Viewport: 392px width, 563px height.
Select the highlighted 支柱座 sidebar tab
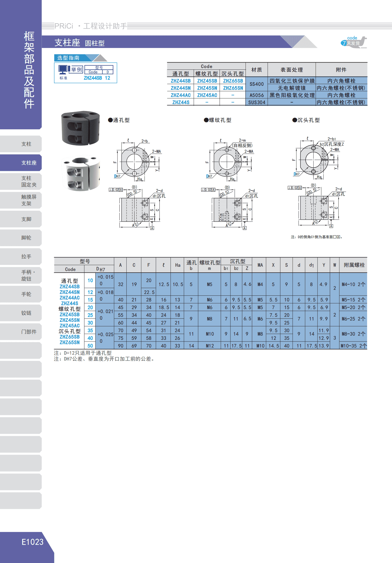pyautogui.click(x=21, y=163)
